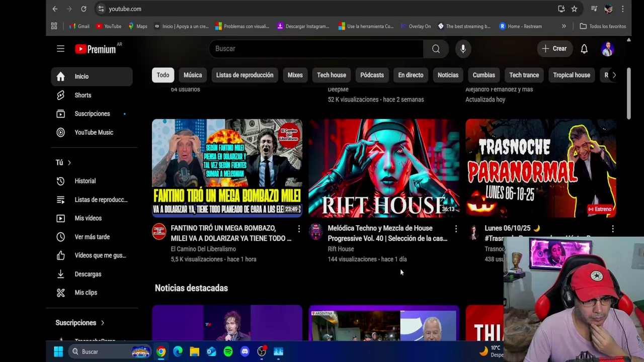644x362 pixels.
Task: Open Discord from the taskbar
Action: coord(245,351)
